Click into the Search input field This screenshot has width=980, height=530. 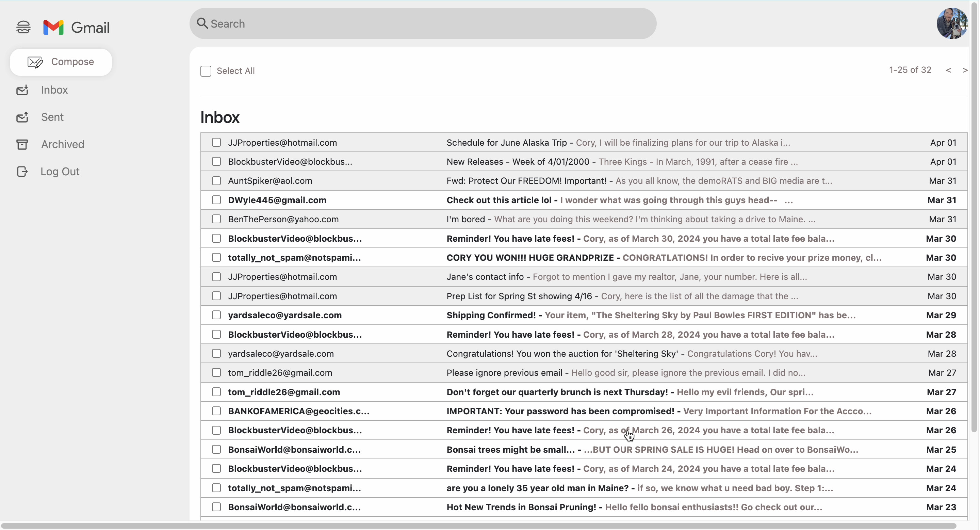(423, 23)
